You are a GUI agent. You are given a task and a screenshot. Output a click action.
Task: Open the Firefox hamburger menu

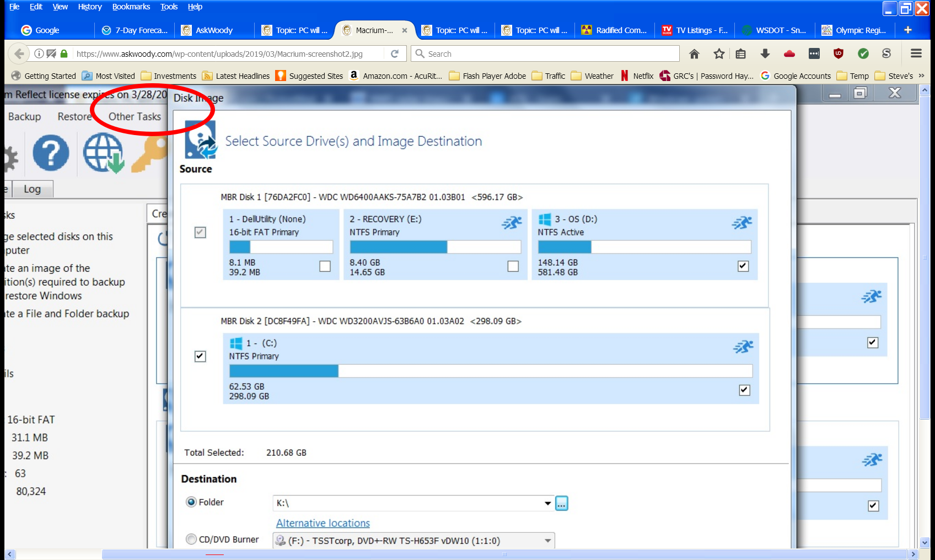coord(916,53)
